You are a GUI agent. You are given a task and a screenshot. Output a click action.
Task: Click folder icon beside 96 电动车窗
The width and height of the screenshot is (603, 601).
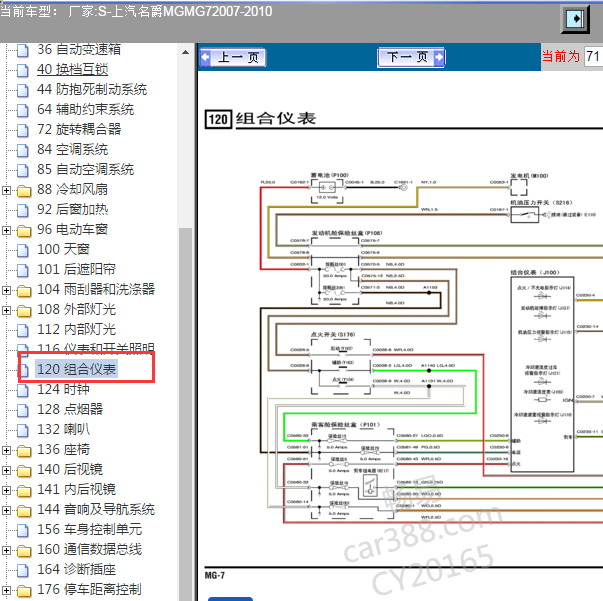(x=24, y=231)
